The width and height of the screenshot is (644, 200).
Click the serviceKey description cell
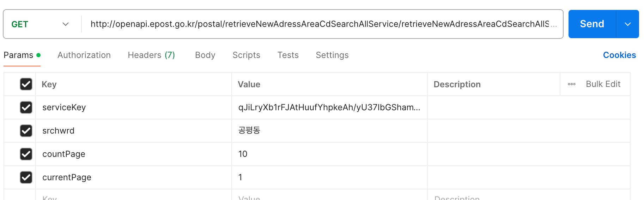tap(529, 107)
